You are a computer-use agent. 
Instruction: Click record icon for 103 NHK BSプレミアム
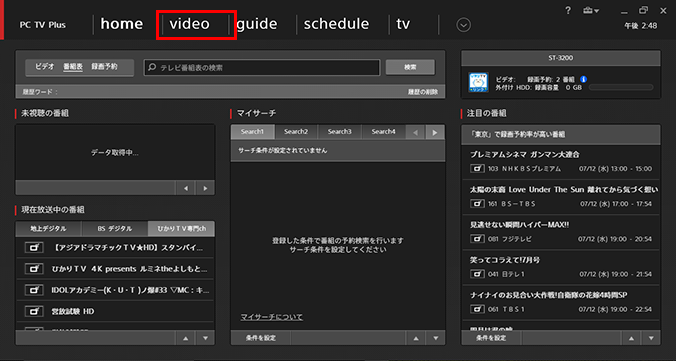477,169
